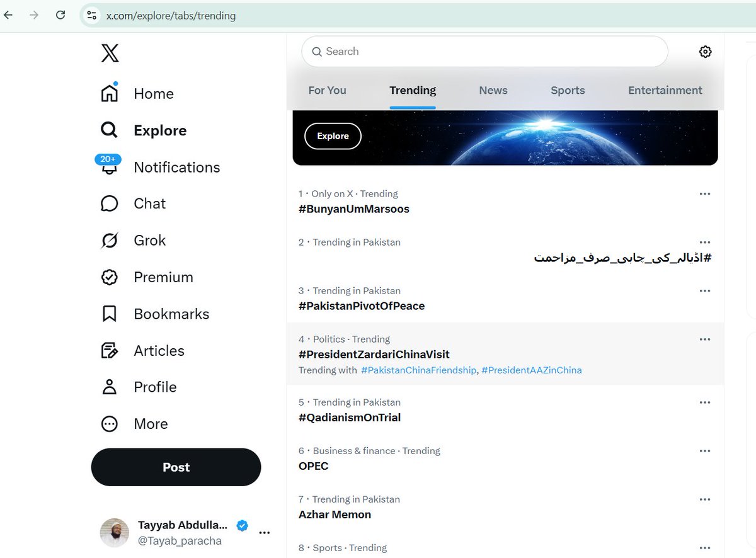Switch to the News tab
Screen dimensions: 756x558
493,91
